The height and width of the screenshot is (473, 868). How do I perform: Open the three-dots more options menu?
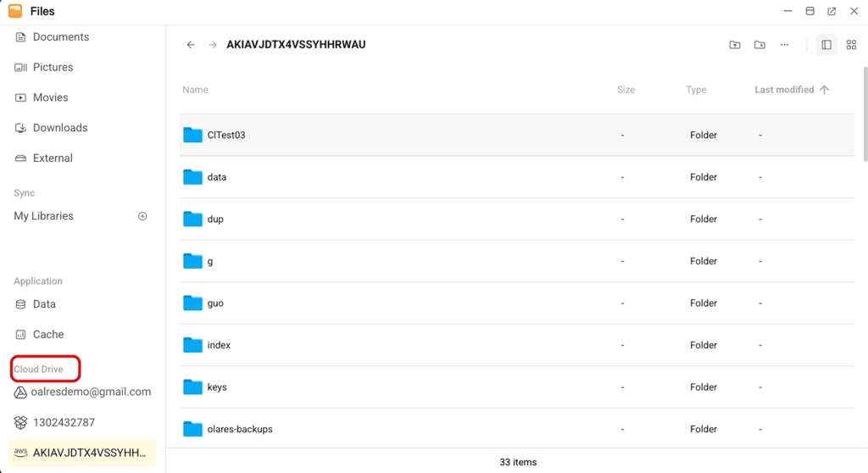click(785, 45)
